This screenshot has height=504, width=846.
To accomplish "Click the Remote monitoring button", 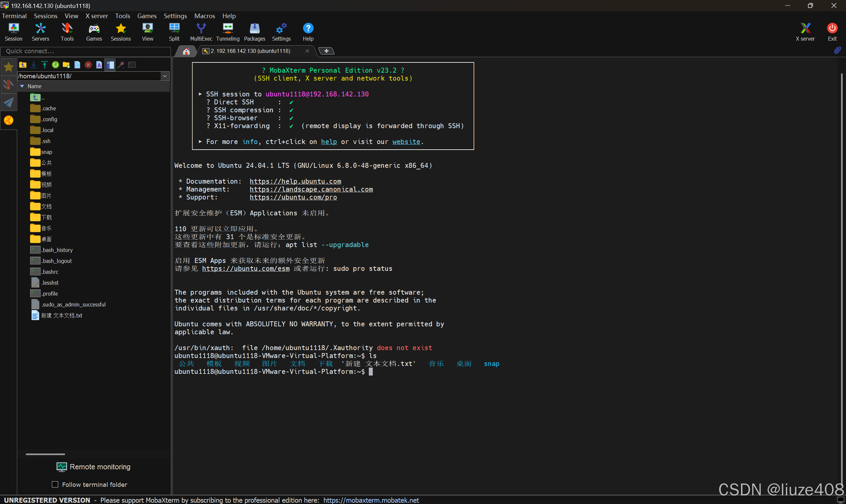I will [94, 467].
